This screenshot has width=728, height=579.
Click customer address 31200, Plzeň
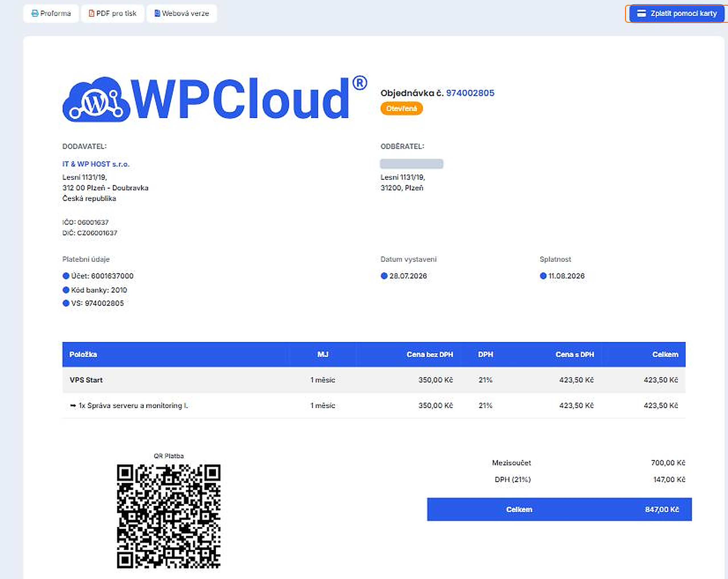(402, 188)
